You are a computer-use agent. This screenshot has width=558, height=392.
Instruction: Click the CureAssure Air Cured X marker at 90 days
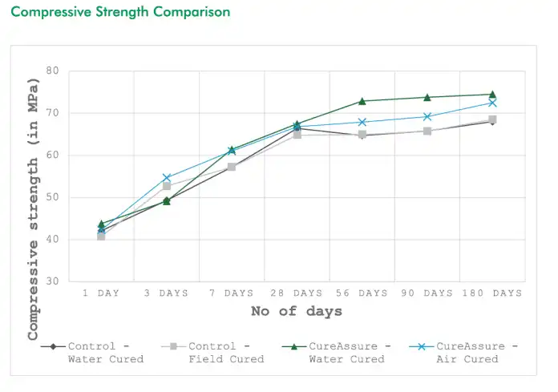[x=427, y=116]
